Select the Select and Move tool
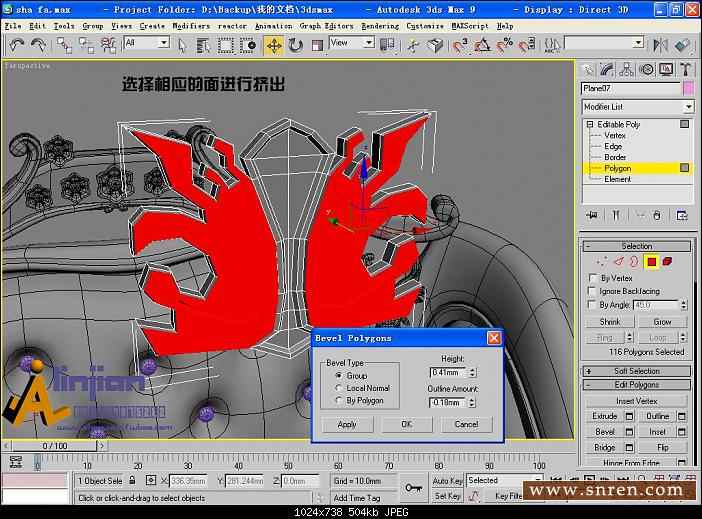Viewport: 702px width, 519px height. (274, 45)
